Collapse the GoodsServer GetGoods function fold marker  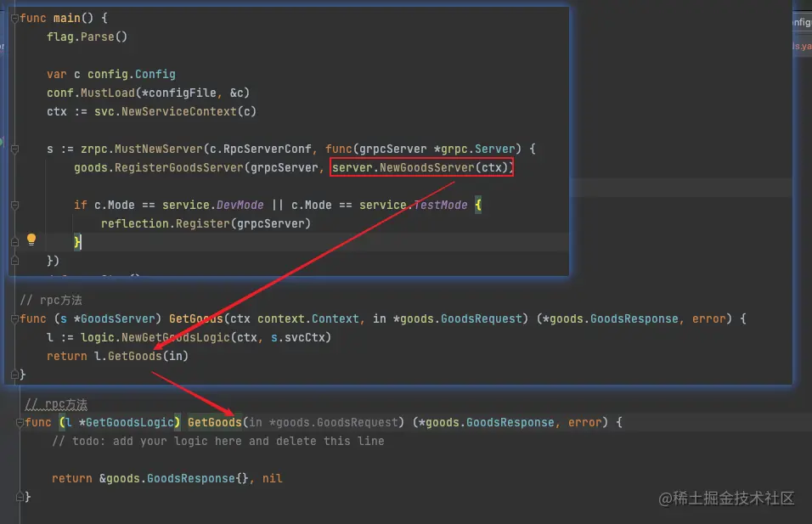click(x=15, y=319)
